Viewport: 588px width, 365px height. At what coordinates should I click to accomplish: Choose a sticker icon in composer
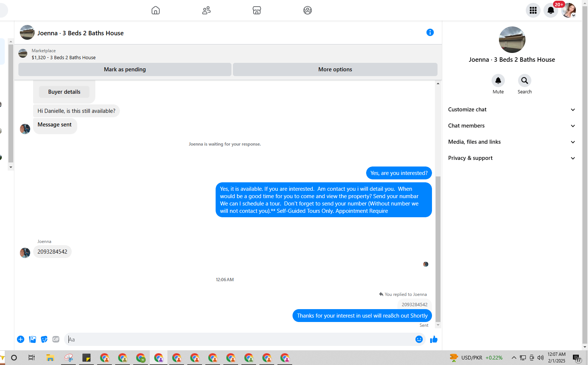44,339
